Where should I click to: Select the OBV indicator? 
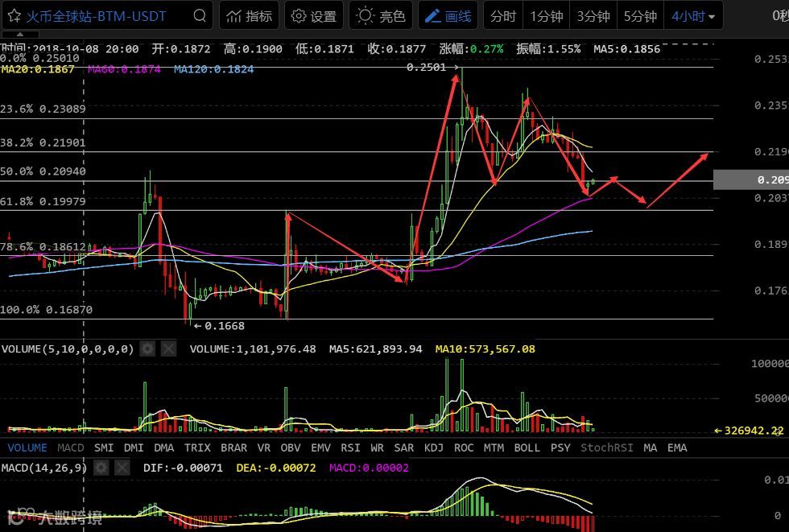(291, 447)
